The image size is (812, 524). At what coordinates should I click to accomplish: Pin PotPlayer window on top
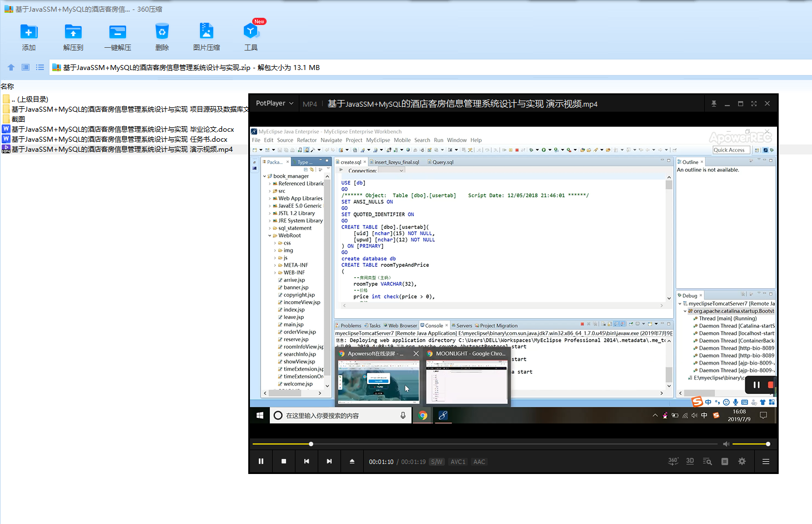coord(714,104)
